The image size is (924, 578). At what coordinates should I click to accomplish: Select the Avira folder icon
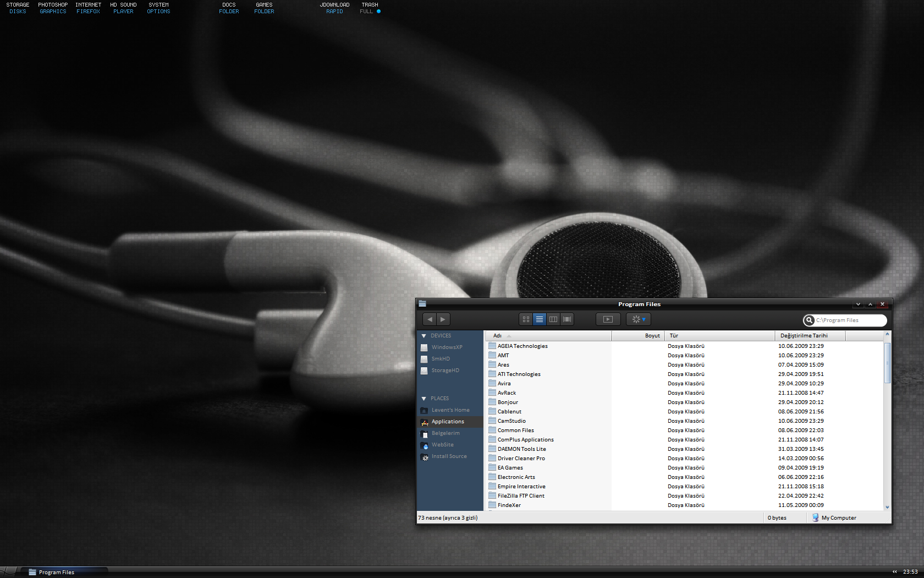[492, 383]
